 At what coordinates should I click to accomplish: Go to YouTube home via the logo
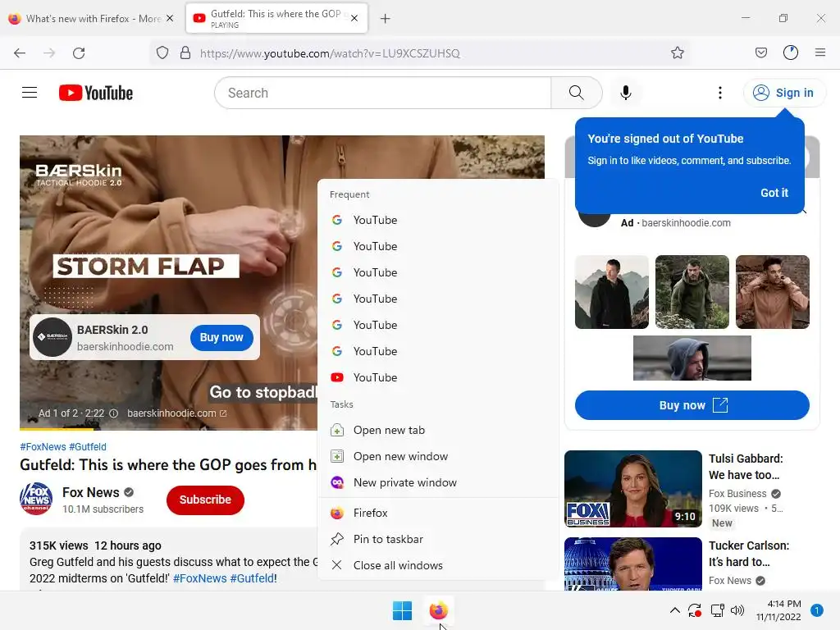tap(96, 93)
